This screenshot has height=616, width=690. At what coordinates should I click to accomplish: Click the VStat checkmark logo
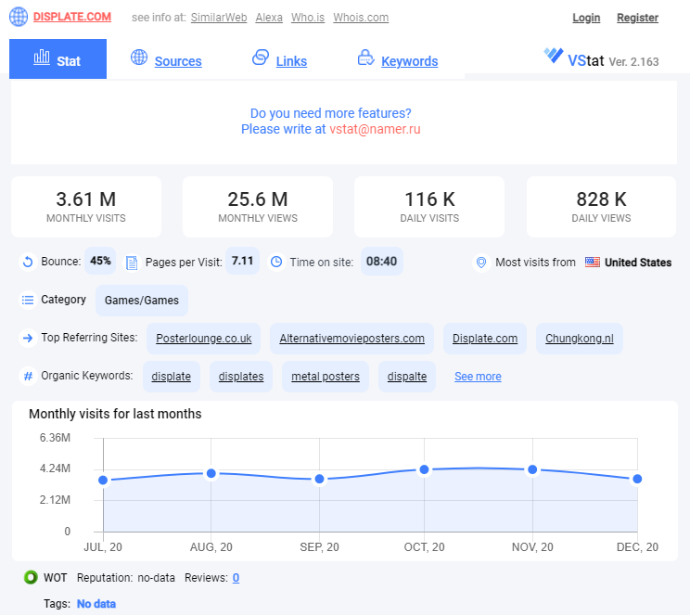point(553,56)
